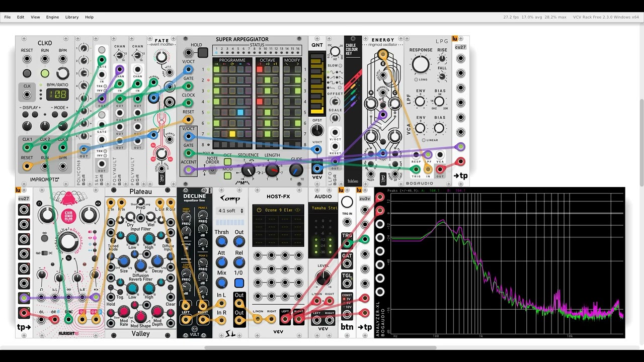Click the LENGTH knob on Super Arpeggiator

click(272, 170)
